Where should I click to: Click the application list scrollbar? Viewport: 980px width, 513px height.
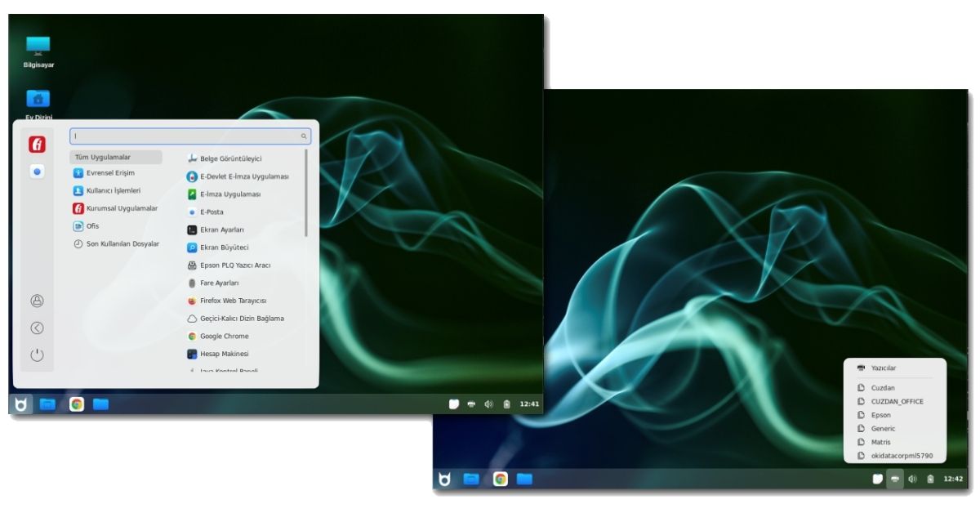306,194
